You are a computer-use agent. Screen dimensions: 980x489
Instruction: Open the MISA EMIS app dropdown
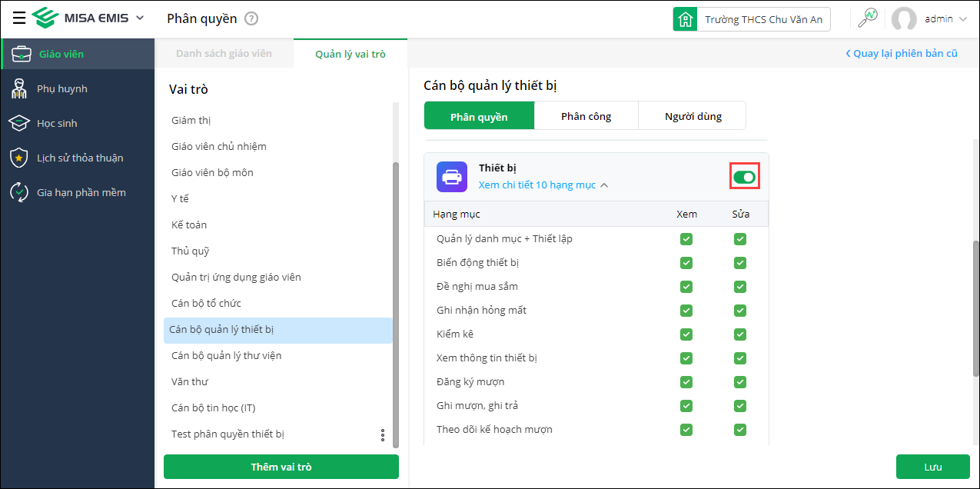(x=139, y=18)
